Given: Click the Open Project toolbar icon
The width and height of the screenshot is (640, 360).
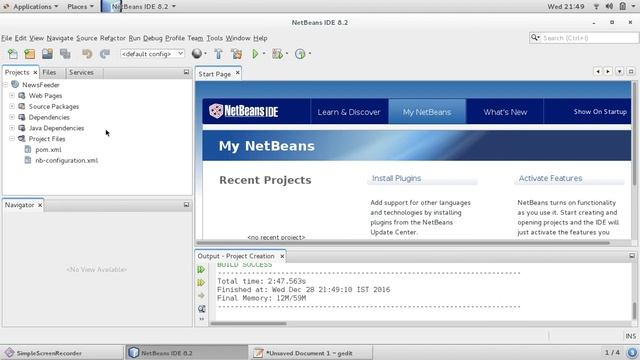Looking at the screenshot, I should [x=47, y=53].
